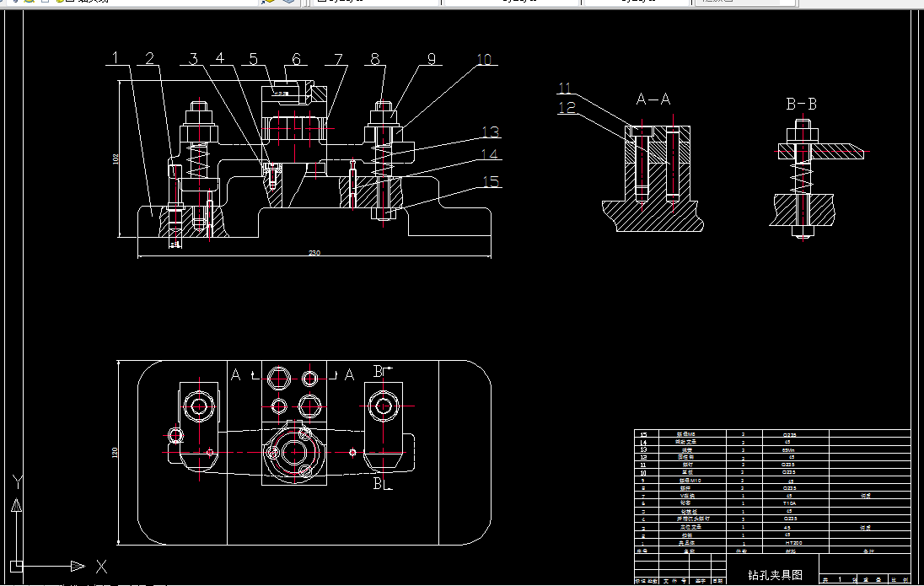Select the 65Mn material cell in parts list
This screenshot has height=586, width=924.
click(x=788, y=449)
